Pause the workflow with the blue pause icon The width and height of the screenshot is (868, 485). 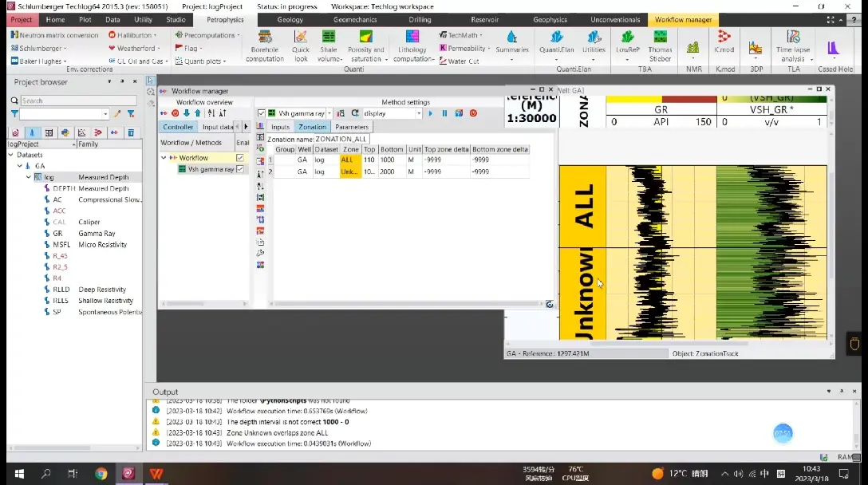click(444, 113)
